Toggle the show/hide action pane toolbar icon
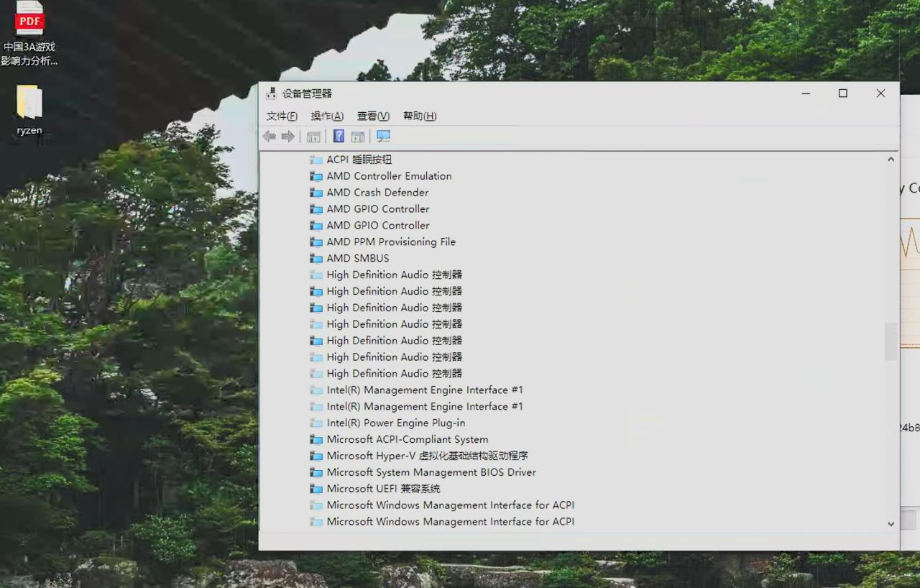The width and height of the screenshot is (920, 588). tap(358, 137)
